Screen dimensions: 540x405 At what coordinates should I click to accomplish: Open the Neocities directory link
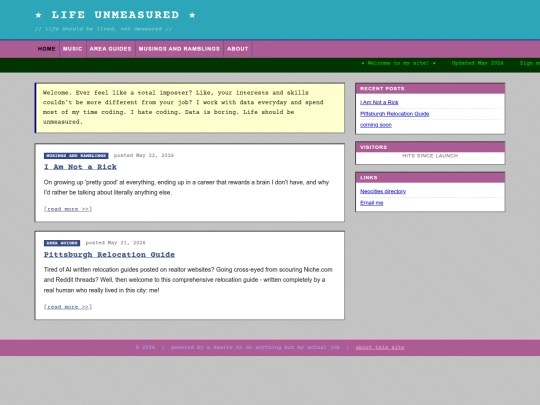pos(383,191)
